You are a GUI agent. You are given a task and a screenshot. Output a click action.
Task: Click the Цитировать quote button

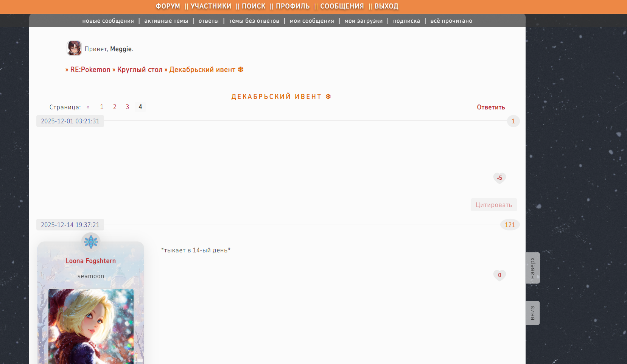494,205
